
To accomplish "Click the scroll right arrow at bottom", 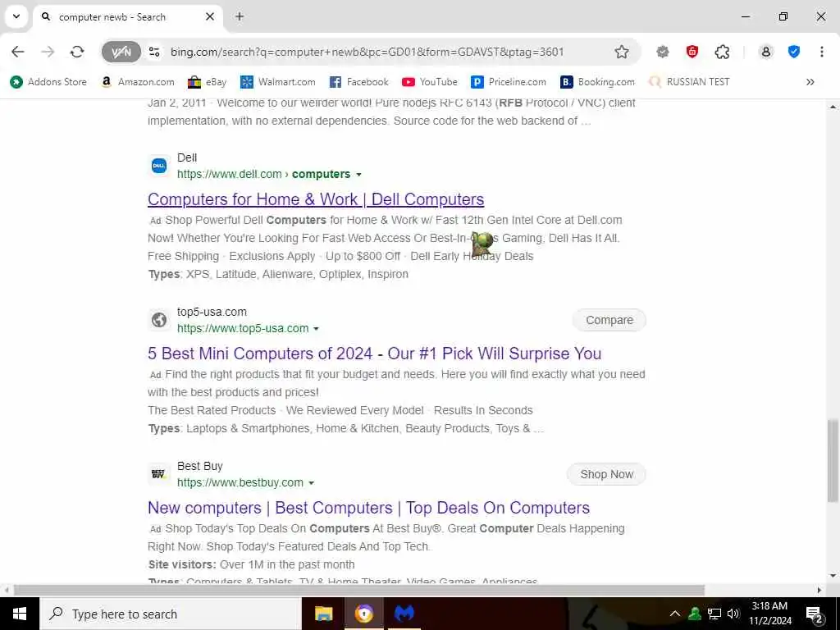I will pyautogui.click(x=819, y=591).
